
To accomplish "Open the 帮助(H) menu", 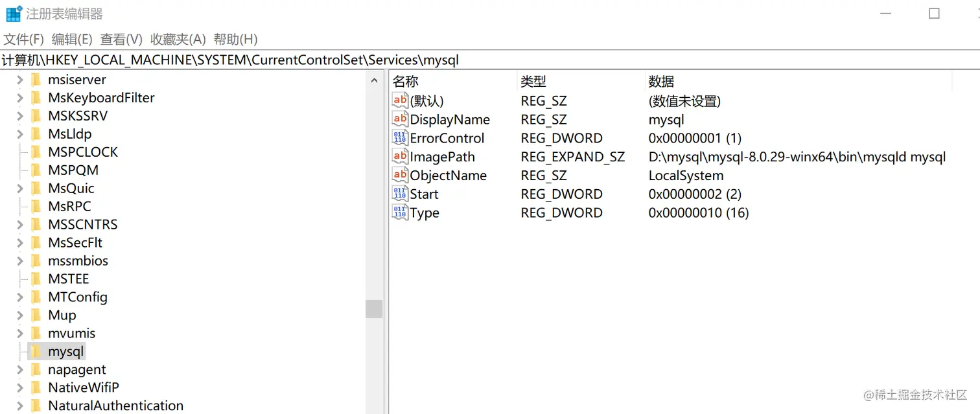I will [x=235, y=40].
